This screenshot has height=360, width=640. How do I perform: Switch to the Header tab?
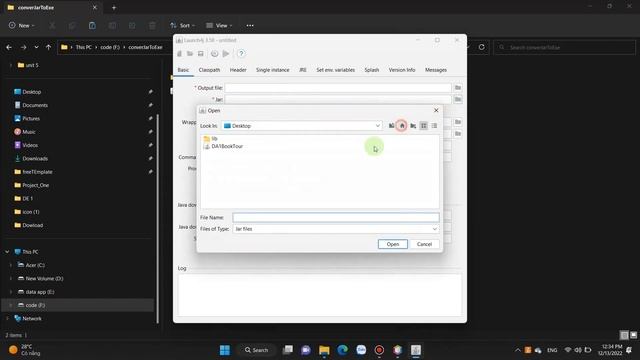238,70
